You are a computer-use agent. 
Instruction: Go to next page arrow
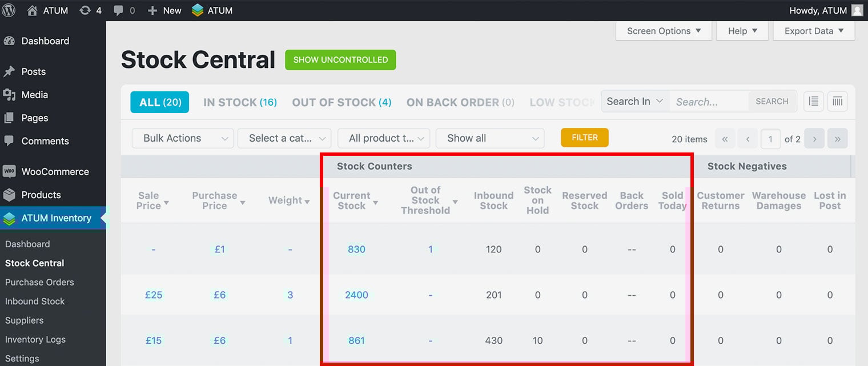click(815, 139)
